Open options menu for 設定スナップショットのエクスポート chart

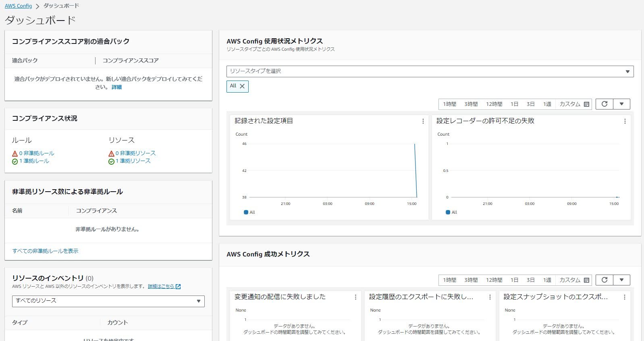click(x=624, y=297)
